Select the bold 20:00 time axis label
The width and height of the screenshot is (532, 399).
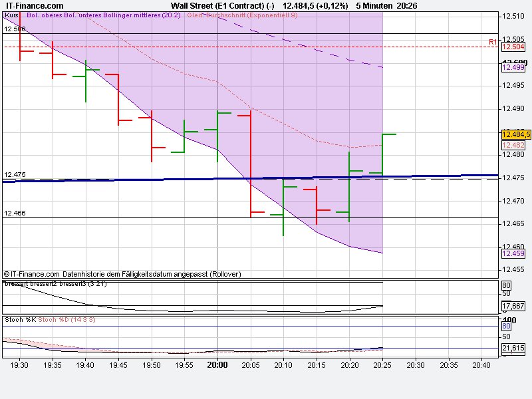click(217, 365)
